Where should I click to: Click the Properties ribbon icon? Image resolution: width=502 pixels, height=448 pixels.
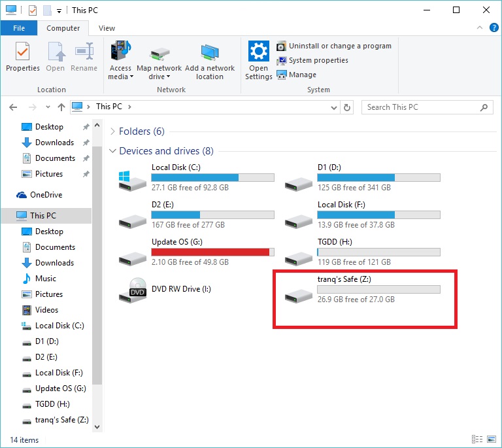click(22, 57)
